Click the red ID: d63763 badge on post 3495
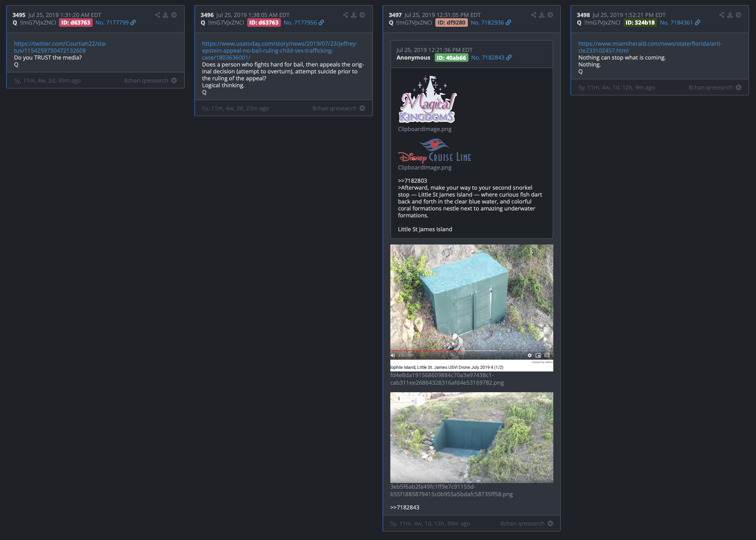 [76, 23]
